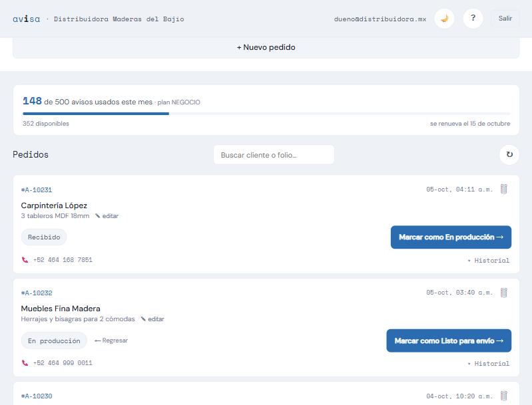Create a new order with + Nuevo pedido
Image resolution: width=532 pixels, height=405 pixels.
(266, 47)
